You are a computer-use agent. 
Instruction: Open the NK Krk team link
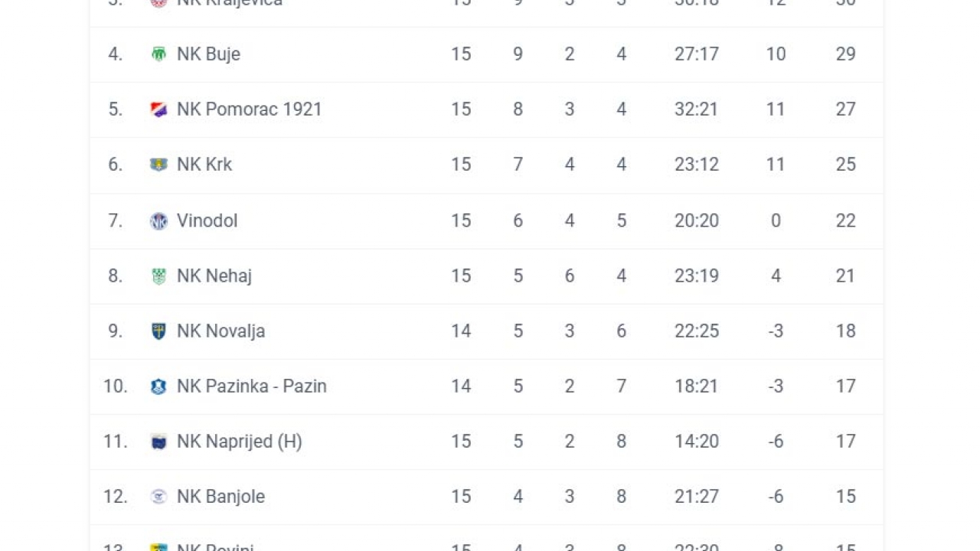(x=204, y=165)
